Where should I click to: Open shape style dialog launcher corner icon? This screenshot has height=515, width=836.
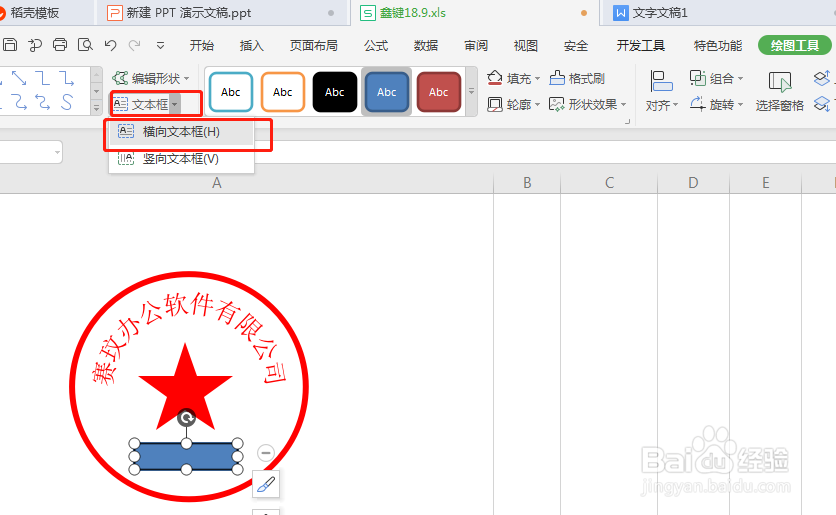click(628, 122)
